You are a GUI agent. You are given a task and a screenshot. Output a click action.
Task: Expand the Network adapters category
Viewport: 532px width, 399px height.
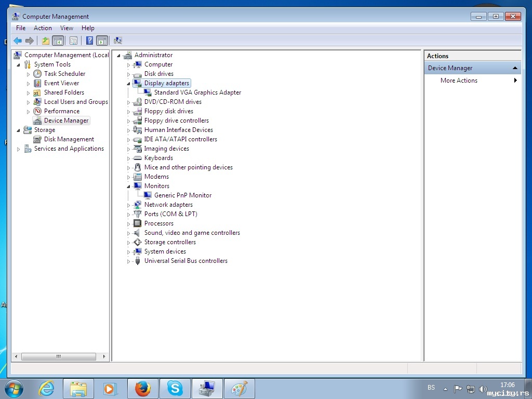pyautogui.click(x=129, y=205)
